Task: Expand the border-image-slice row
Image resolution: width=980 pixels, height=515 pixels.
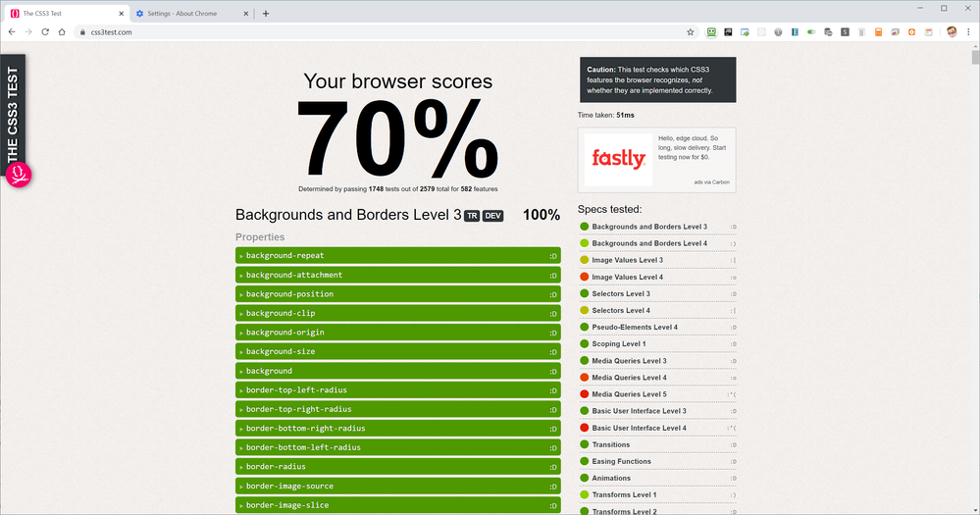Action: [397, 505]
